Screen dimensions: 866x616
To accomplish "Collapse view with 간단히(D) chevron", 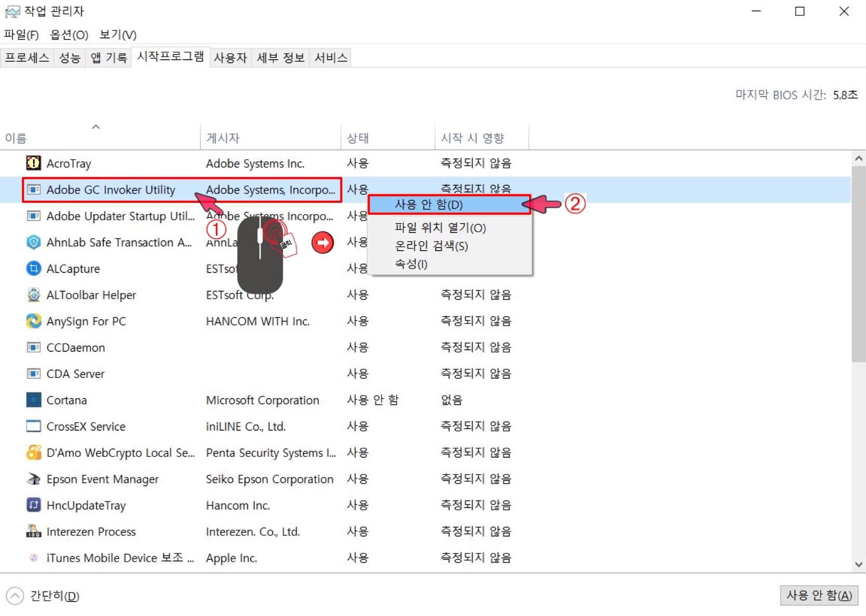I will point(15,596).
